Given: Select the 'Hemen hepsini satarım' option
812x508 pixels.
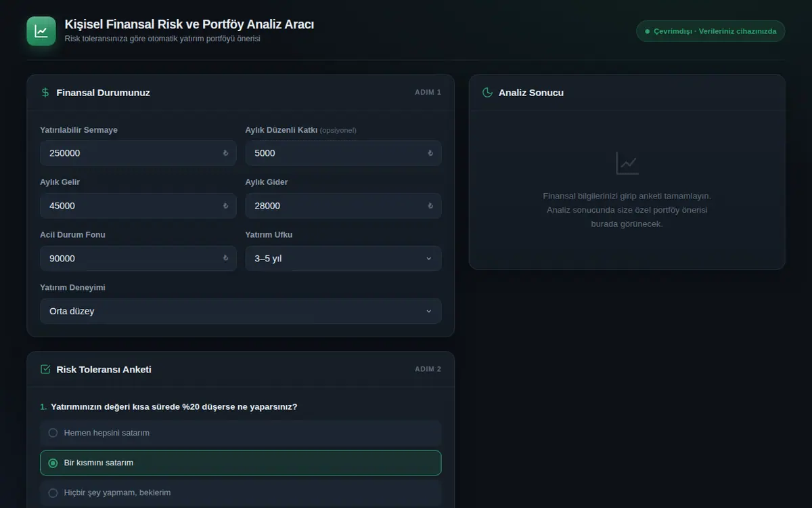Looking at the screenshot, I should coord(241,433).
